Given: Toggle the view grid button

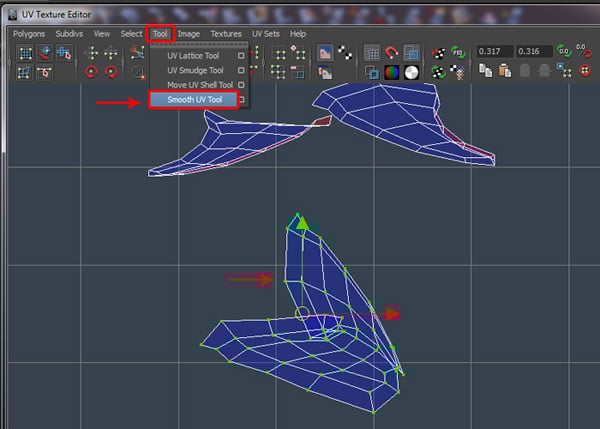Looking at the screenshot, I should pyautogui.click(x=372, y=53).
